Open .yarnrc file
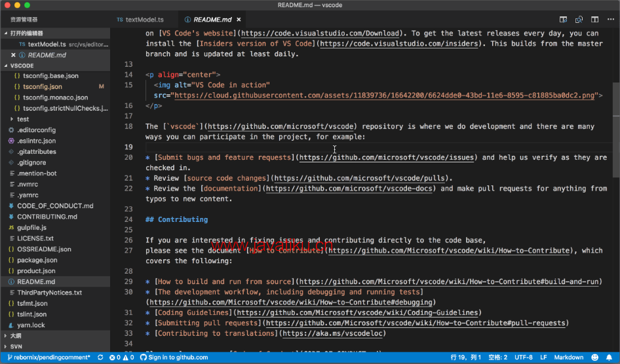 [55, 195]
